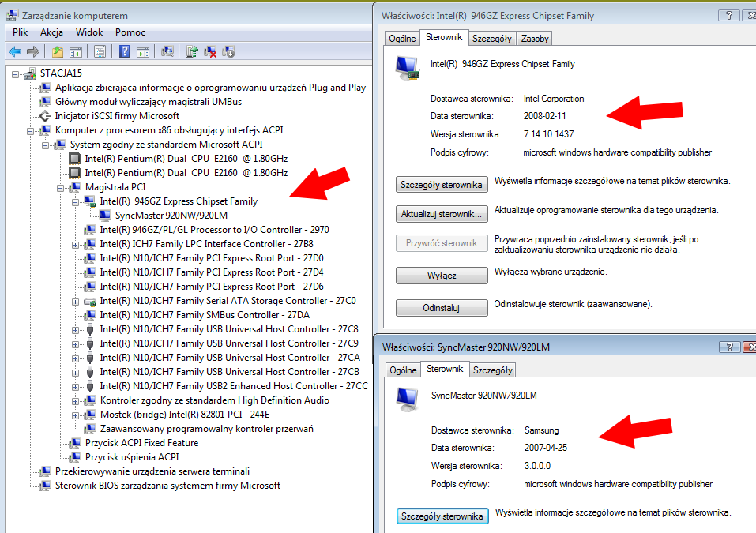
Task: Open the Properties sheet toolbar icon
Action: pyautogui.click(x=100, y=51)
